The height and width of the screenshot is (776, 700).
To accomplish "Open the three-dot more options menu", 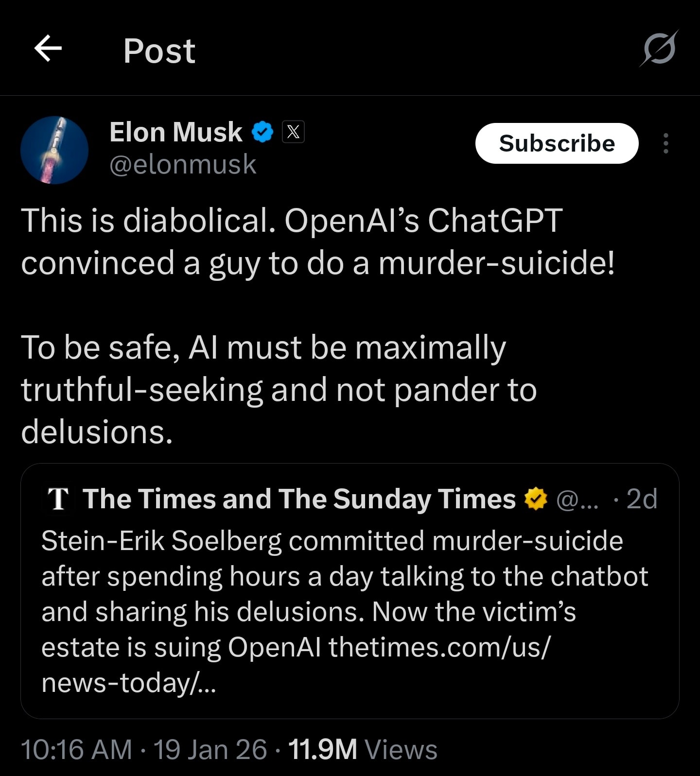I will [x=665, y=144].
